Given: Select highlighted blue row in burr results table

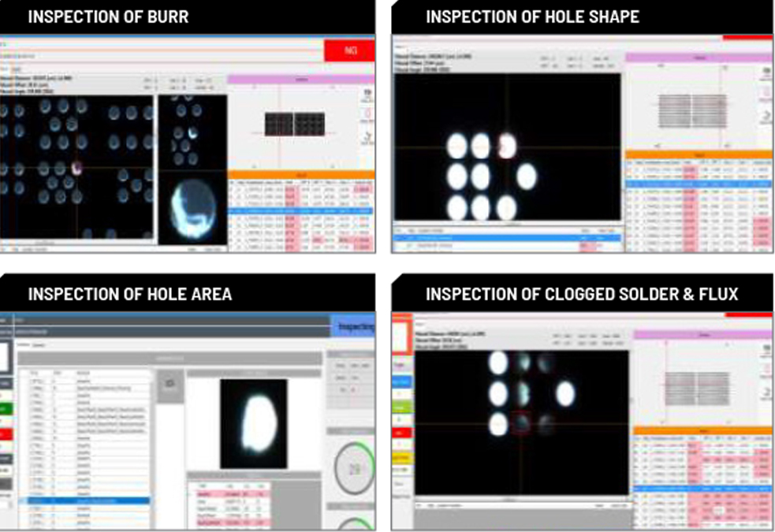Looking at the screenshot, I should [x=300, y=211].
